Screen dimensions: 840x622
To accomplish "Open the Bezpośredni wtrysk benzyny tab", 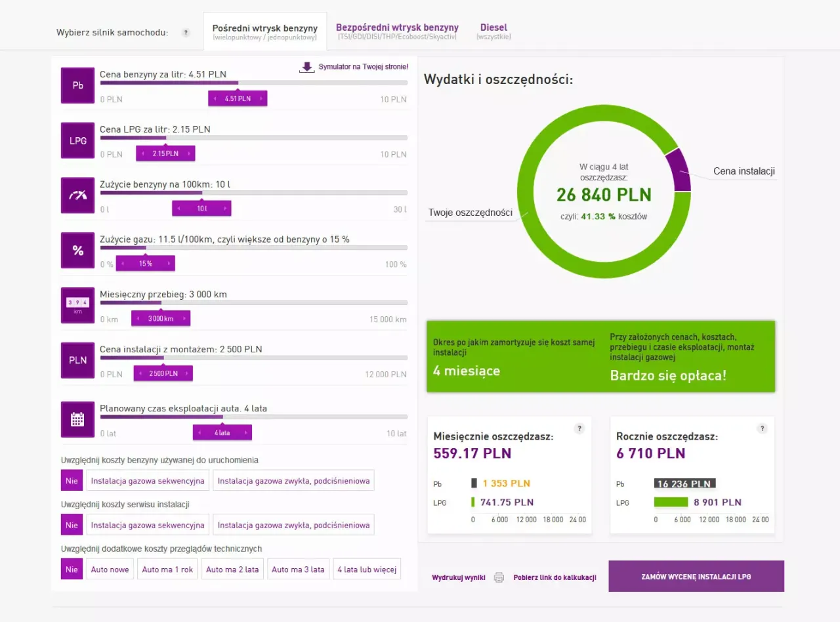I will (397, 31).
